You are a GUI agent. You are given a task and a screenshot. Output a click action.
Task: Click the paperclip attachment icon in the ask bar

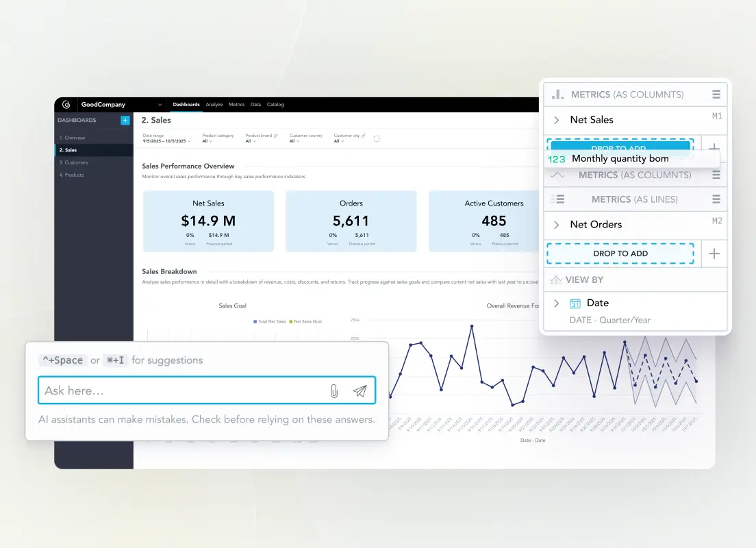(335, 390)
